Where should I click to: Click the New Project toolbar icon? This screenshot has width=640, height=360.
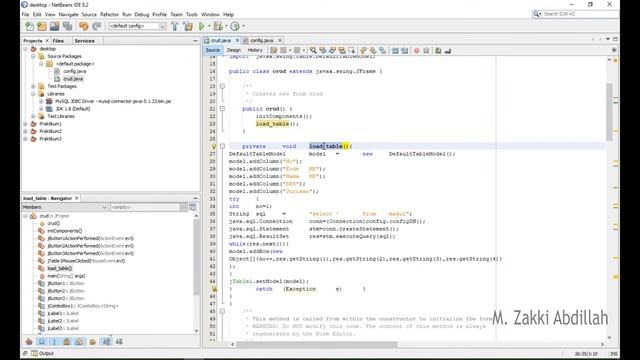click(x=42, y=26)
